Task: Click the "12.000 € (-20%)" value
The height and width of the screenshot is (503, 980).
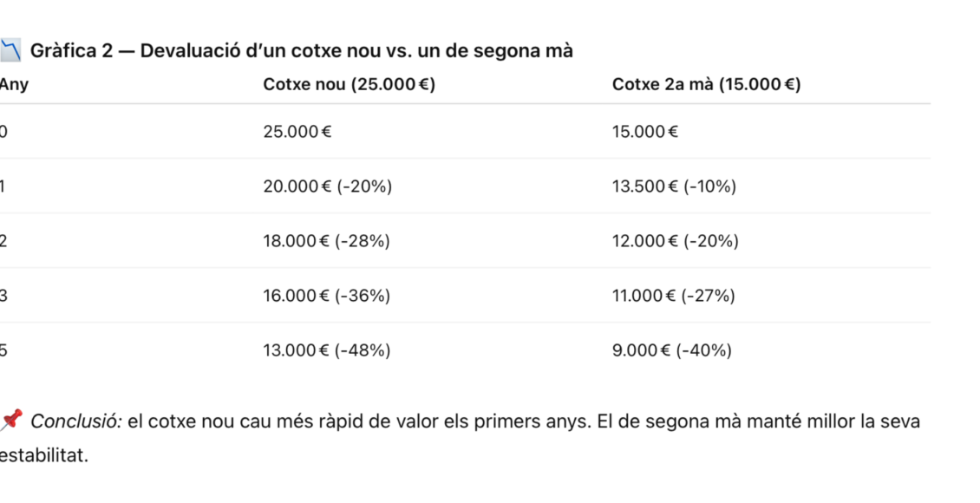Action: tap(675, 241)
